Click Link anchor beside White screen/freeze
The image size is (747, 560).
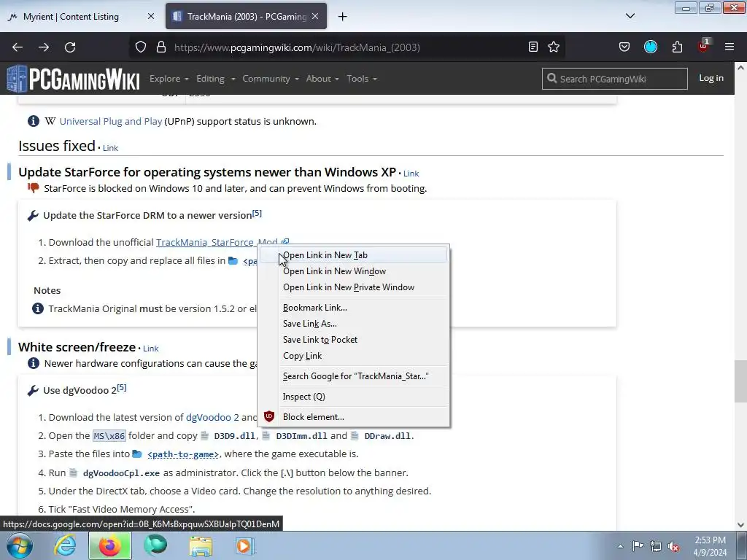tap(150, 349)
